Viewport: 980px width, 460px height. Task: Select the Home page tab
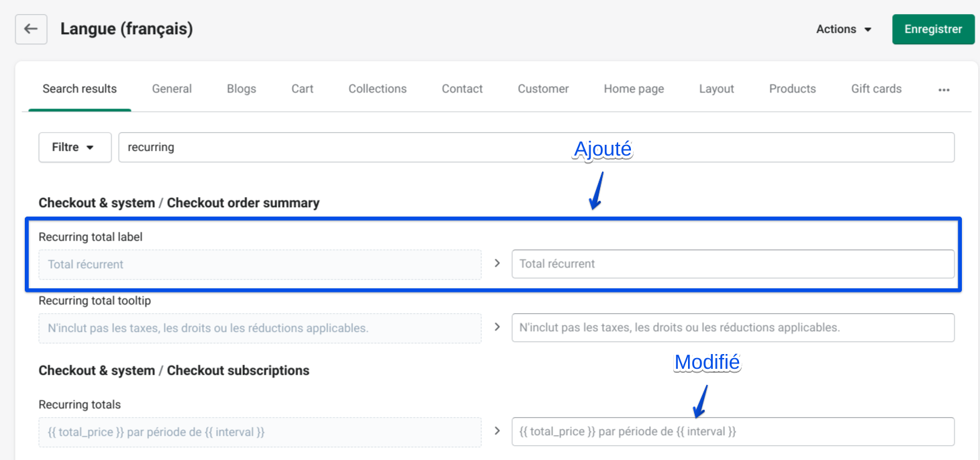pyautogui.click(x=634, y=89)
